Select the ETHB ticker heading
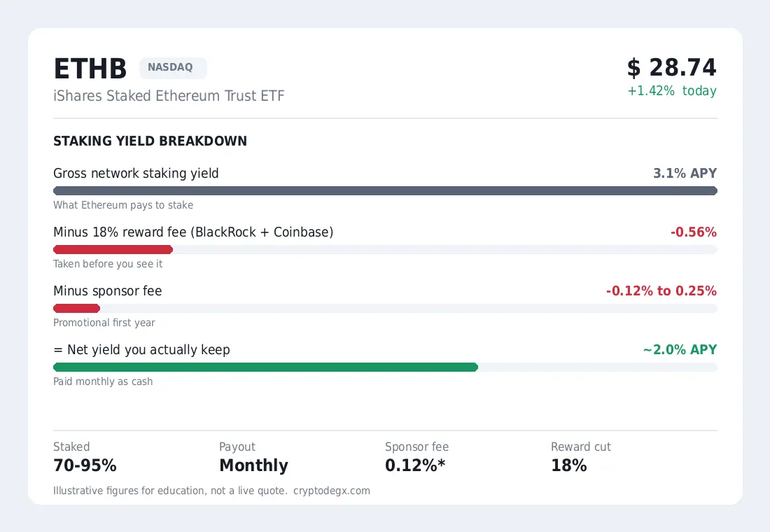This screenshot has width=770, height=532. [x=90, y=69]
